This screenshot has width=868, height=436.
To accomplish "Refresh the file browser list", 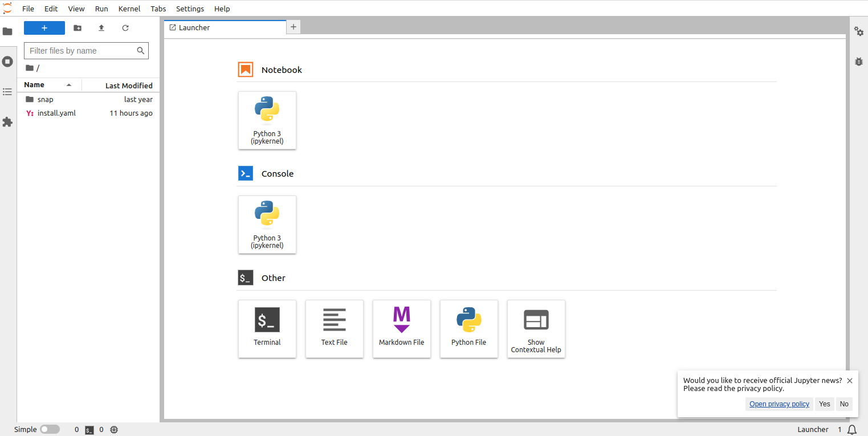I will pos(125,28).
